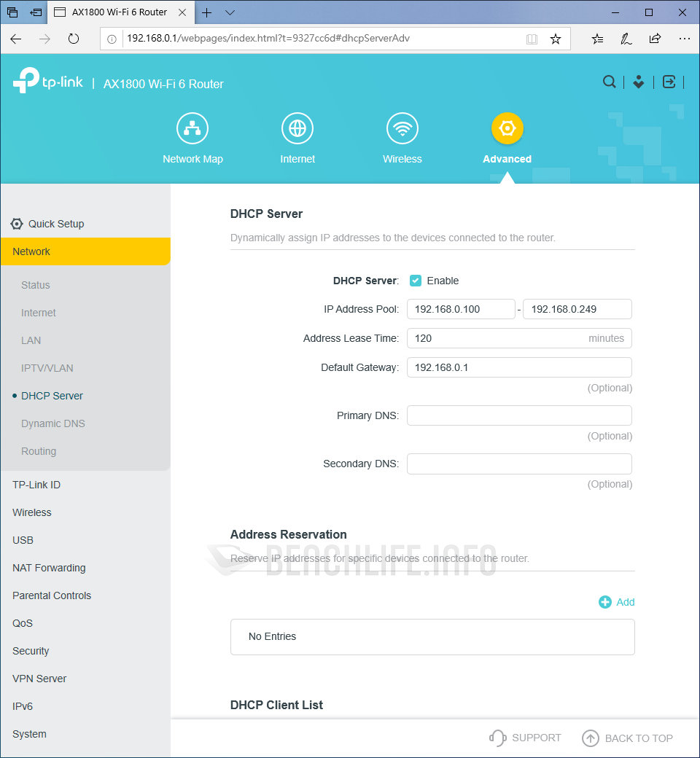Screen dimensions: 700x758
Task: Open the Network Map icon
Action: 192,128
